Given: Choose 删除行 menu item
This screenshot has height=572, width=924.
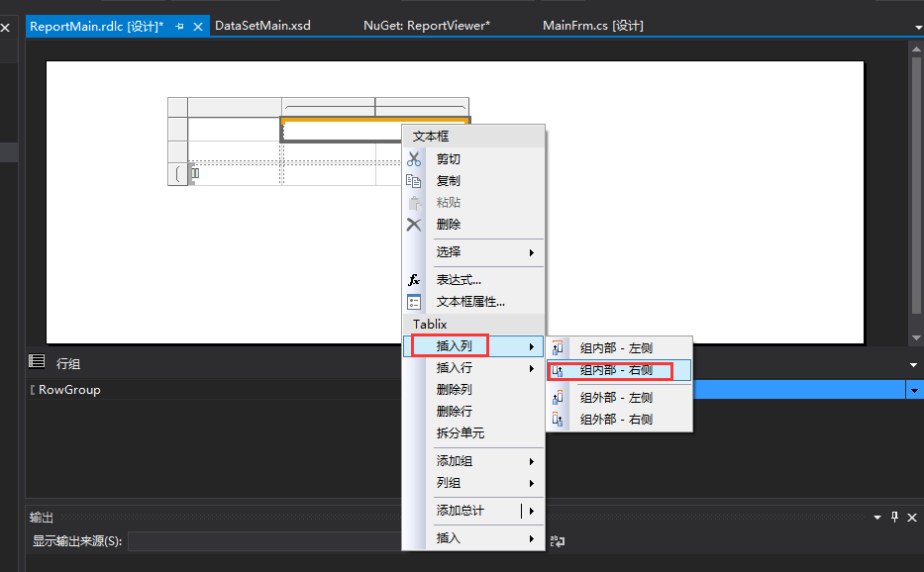Looking at the screenshot, I should 473,412.
